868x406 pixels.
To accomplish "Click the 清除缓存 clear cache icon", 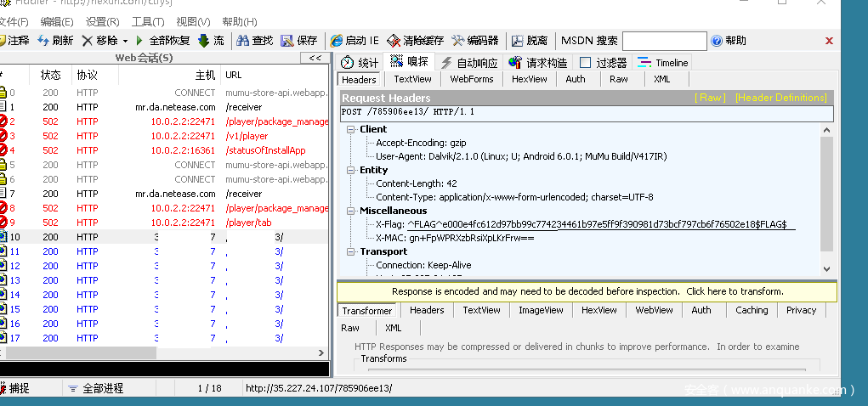I will tap(394, 41).
